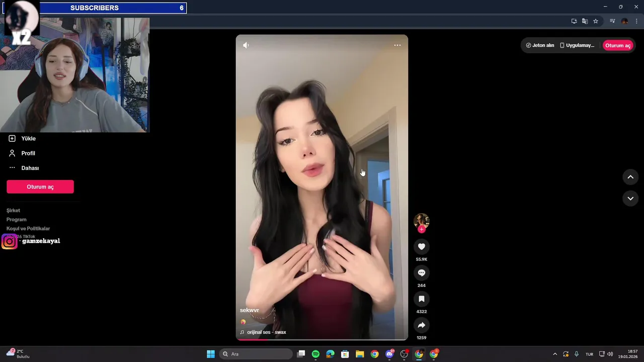Follow creator via the red plus badge
The width and height of the screenshot is (644, 362).
click(x=422, y=229)
